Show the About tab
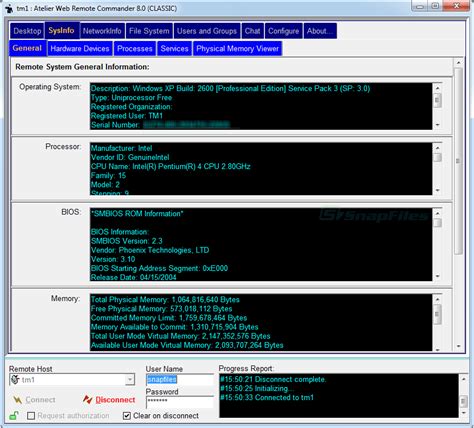474x428 pixels. click(x=320, y=31)
